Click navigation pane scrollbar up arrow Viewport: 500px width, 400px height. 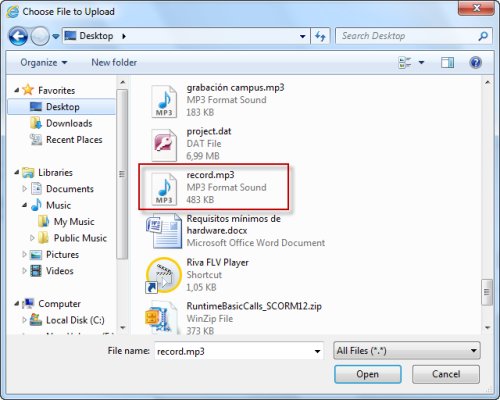pyautogui.click(x=123, y=82)
